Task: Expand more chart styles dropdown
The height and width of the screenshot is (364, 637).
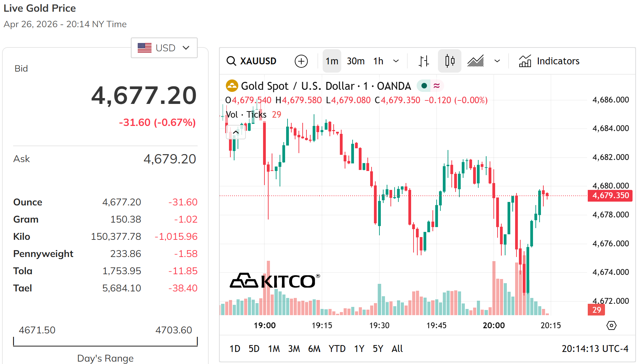Action: point(497,61)
